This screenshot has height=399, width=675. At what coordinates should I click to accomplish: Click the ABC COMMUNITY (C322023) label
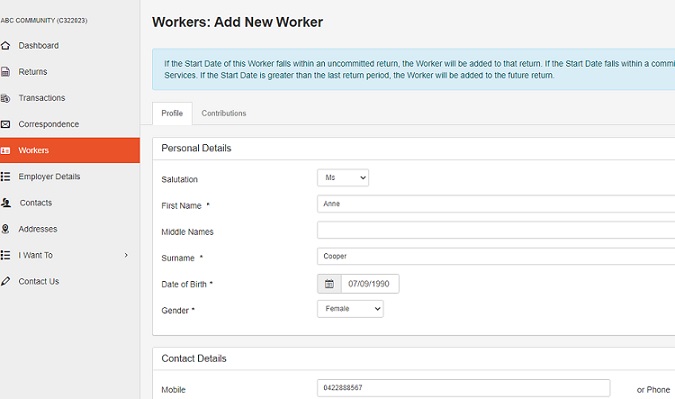click(44, 21)
